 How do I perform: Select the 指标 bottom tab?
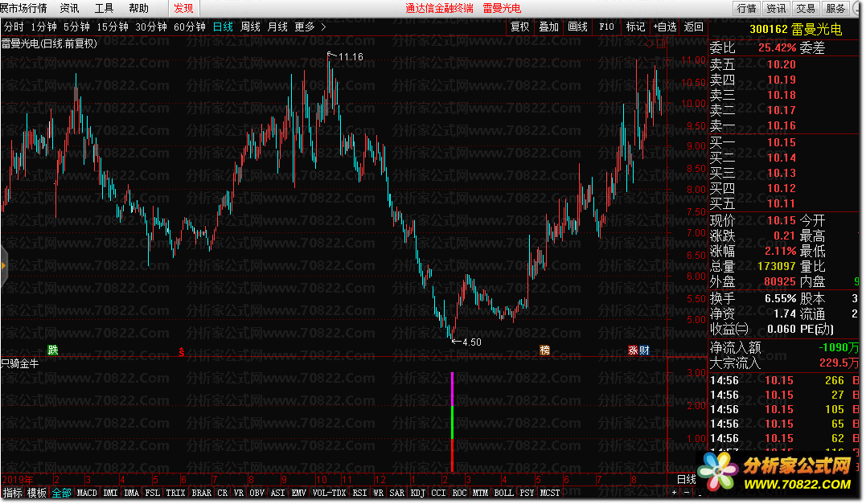pos(13,493)
